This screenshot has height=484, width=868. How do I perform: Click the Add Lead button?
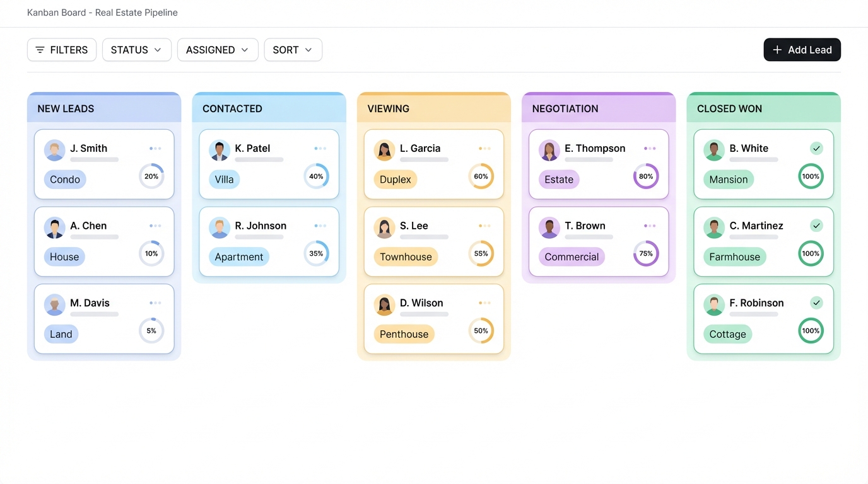point(802,50)
